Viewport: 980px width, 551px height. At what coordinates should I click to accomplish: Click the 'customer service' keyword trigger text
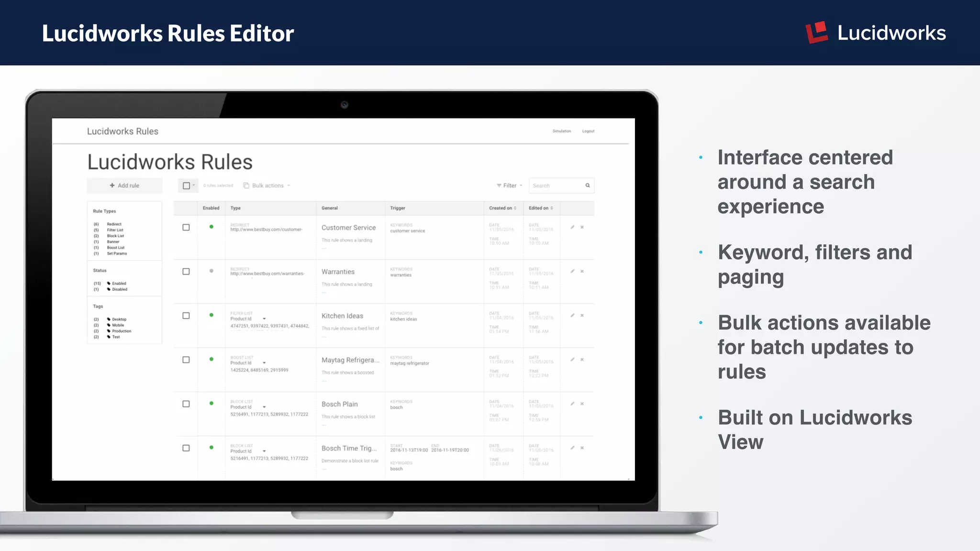tap(407, 231)
